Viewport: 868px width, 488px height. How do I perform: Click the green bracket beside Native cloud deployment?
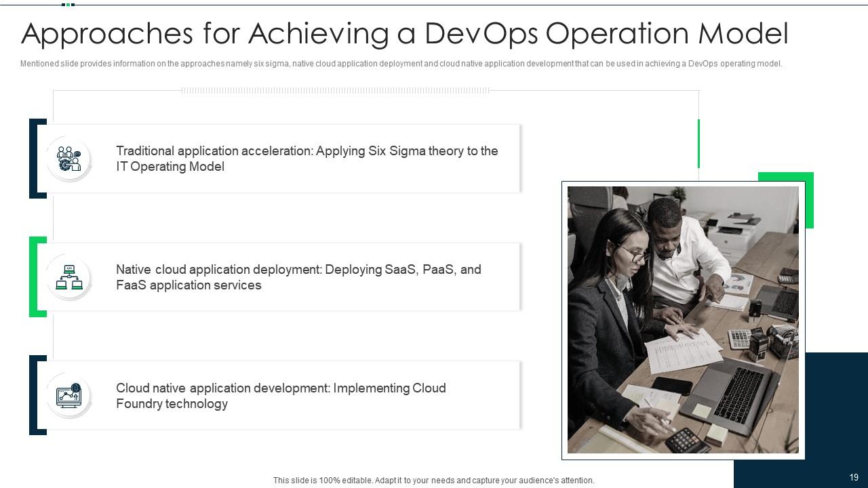coord(34,277)
